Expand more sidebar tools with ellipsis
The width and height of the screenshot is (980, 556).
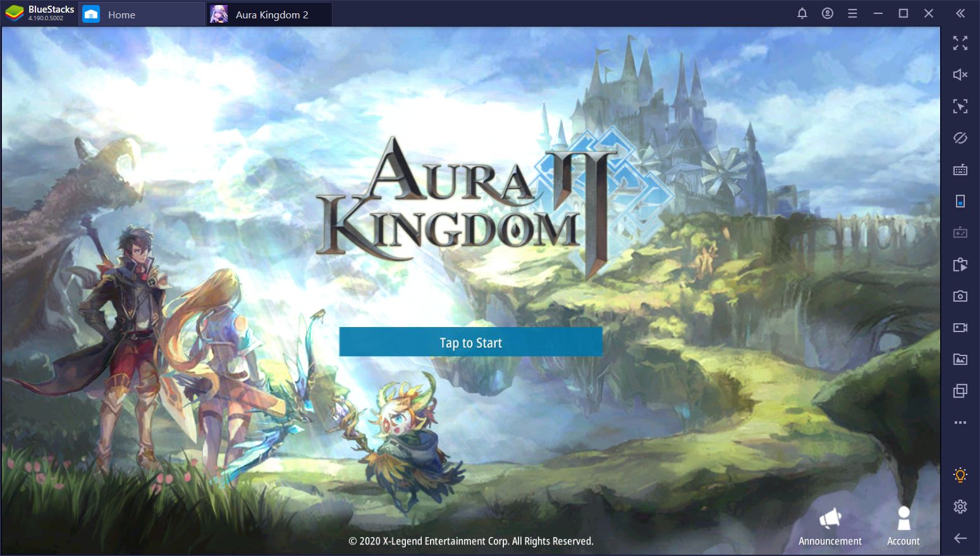coord(960,423)
